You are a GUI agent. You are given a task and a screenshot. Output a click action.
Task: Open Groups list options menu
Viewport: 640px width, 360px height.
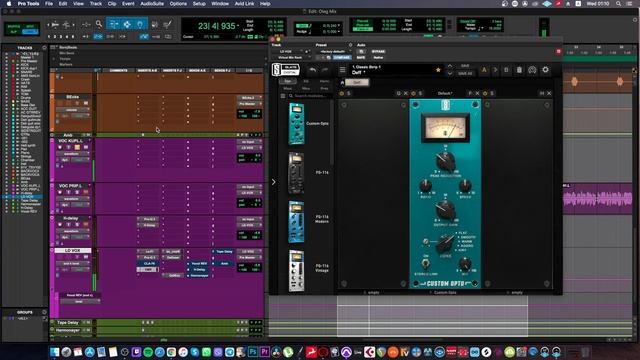tap(44, 312)
